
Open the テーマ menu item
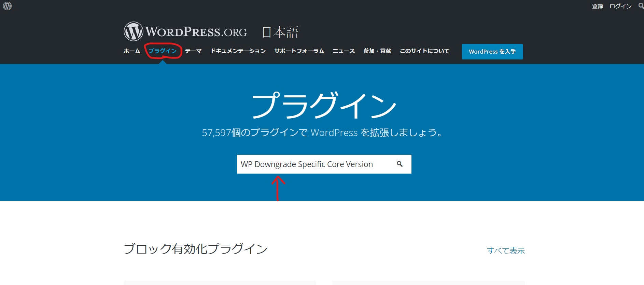tap(193, 51)
